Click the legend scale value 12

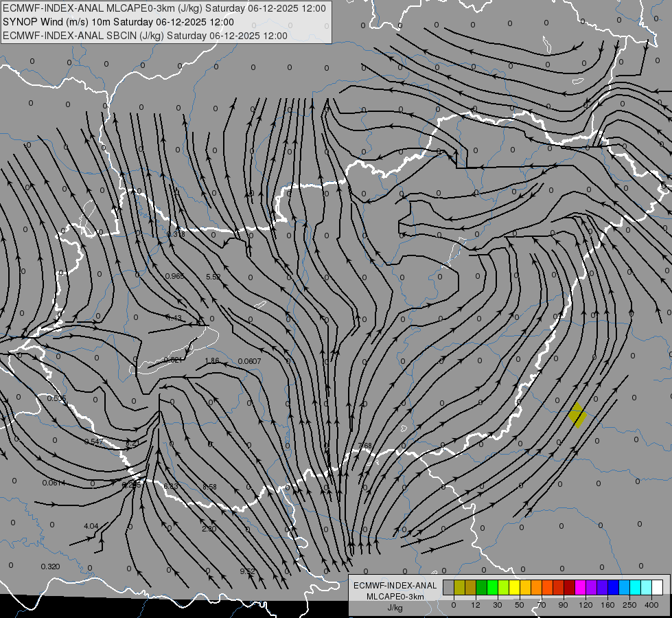coord(475,605)
